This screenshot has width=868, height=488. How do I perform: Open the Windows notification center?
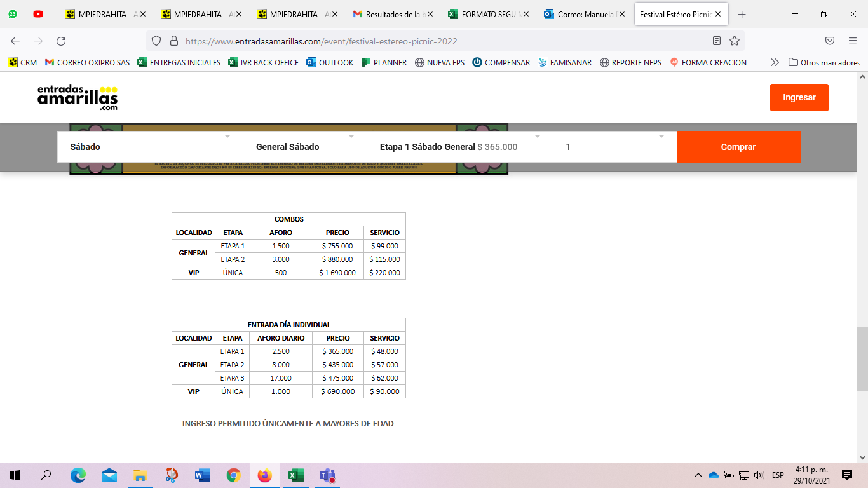847,475
